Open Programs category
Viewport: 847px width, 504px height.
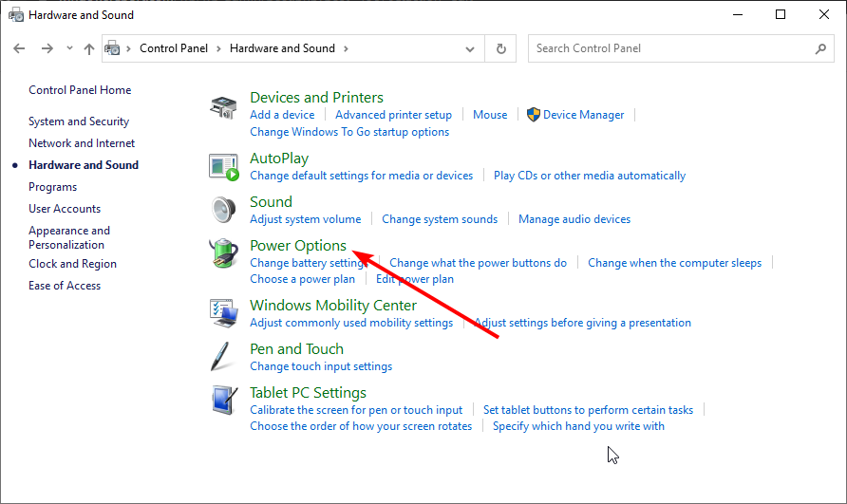tap(53, 187)
